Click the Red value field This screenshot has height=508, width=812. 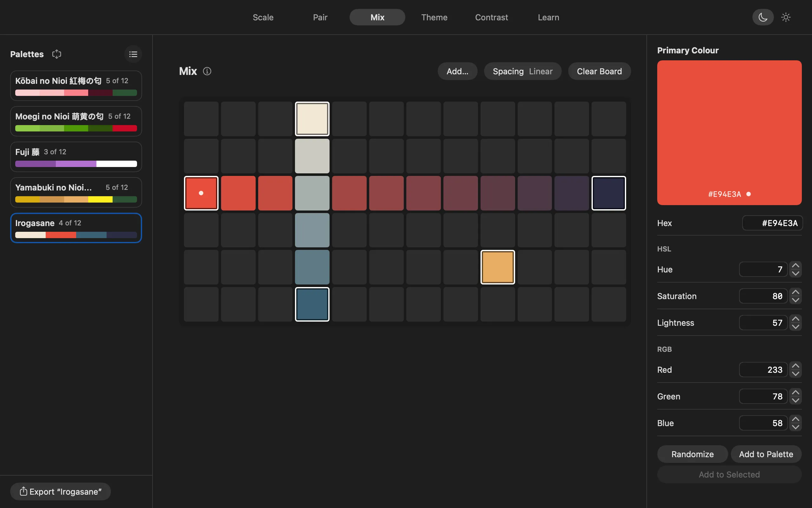[x=763, y=370]
